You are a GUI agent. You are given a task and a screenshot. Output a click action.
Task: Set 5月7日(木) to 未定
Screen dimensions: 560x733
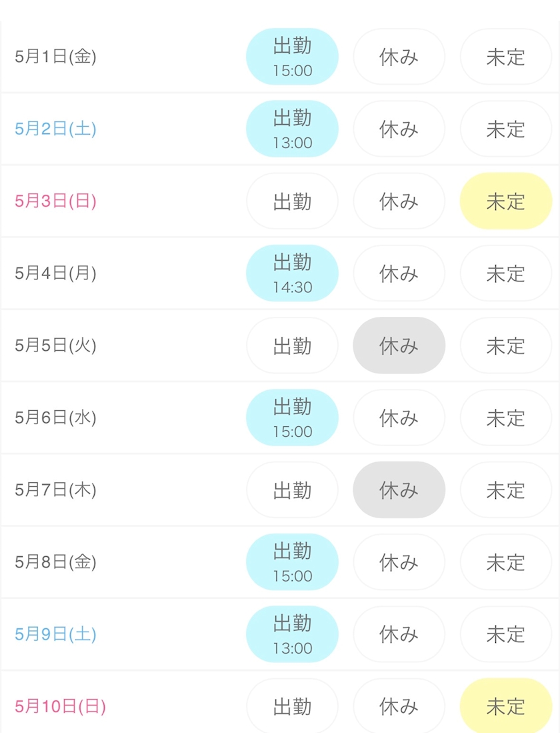(505, 490)
